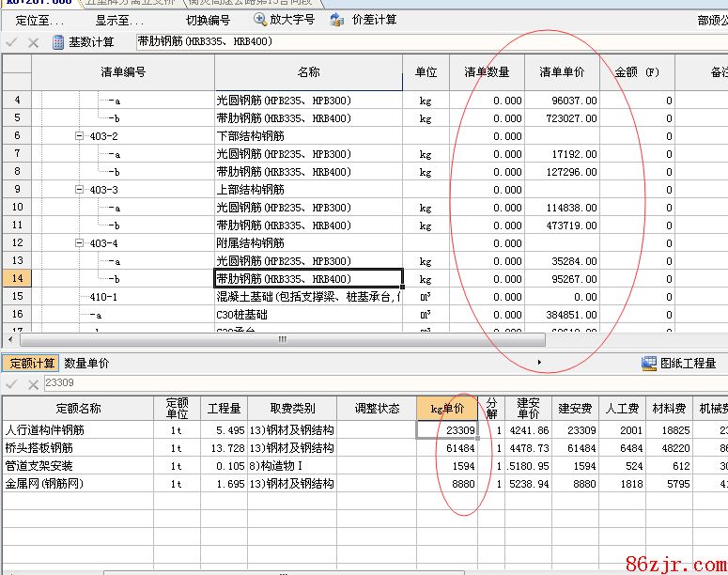Collapse the 403-4 tree node
The width and height of the screenshot is (728, 575).
tap(81, 243)
